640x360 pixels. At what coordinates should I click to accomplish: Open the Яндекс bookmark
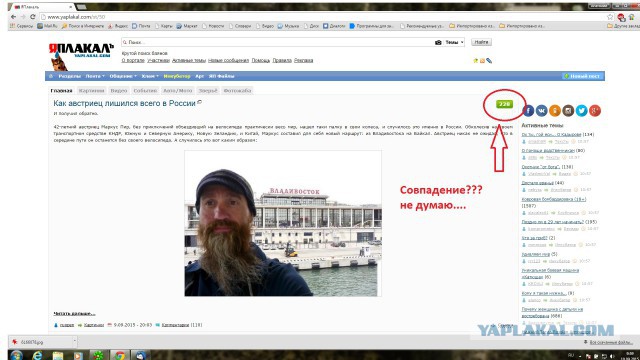tap(118, 26)
